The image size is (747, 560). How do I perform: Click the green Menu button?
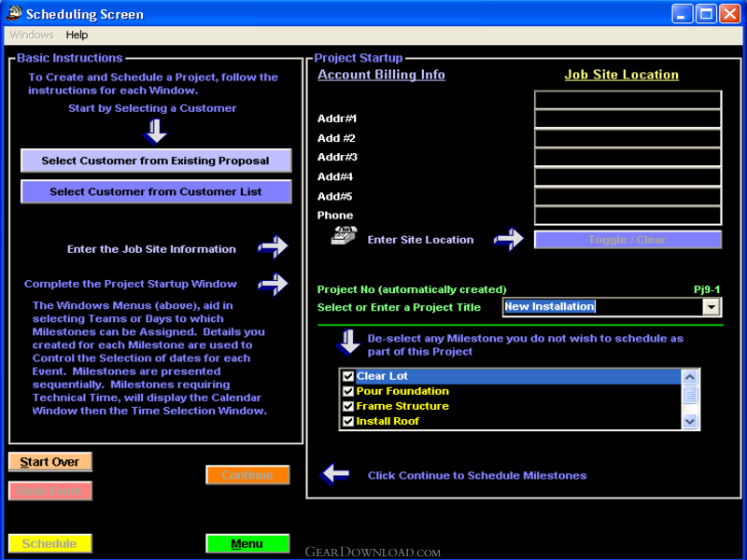(247, 543)
